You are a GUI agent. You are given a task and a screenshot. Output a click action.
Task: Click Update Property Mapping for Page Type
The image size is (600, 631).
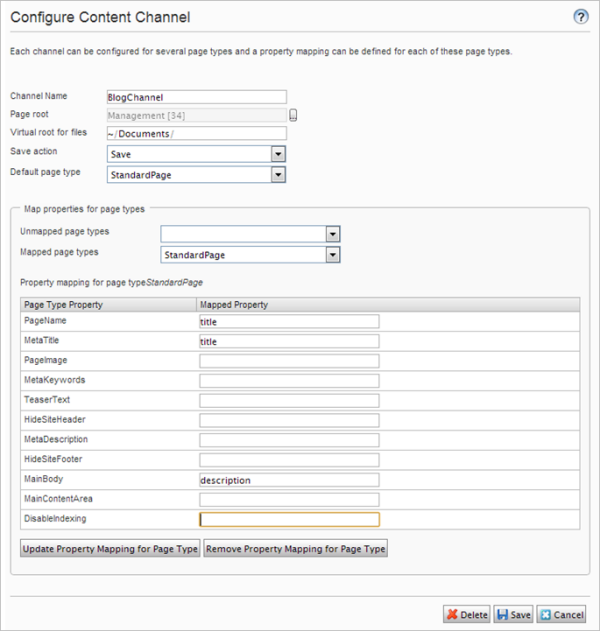(x=110, y=549)
